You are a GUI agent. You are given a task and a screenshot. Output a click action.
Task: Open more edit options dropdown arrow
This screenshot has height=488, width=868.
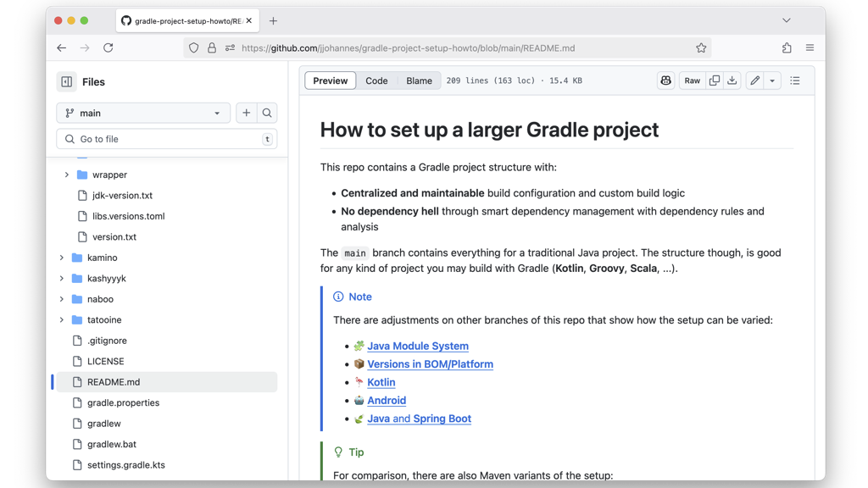772,80
